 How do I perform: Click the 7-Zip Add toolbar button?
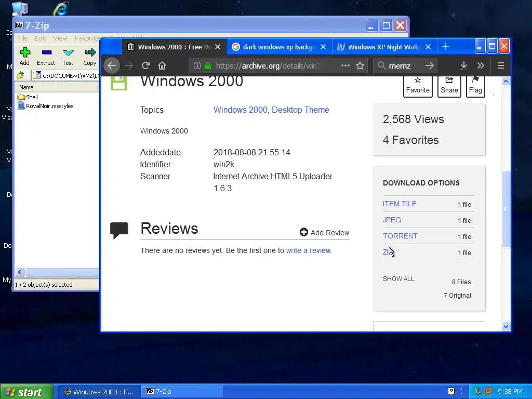[24, 56]
